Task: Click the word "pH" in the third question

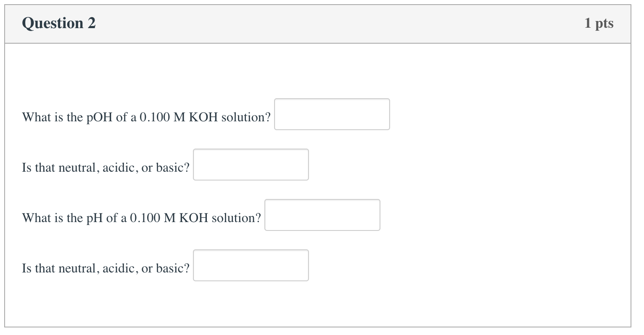Action: pos(94,218)
